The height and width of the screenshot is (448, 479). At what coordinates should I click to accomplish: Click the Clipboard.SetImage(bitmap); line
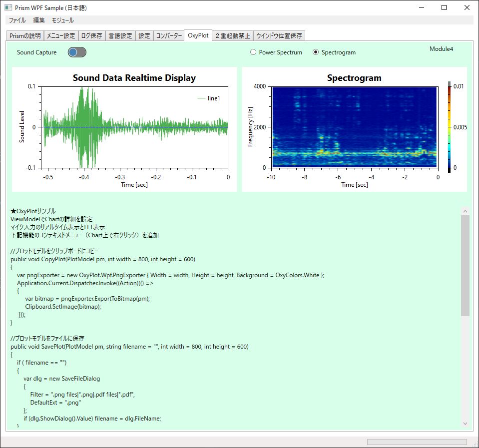click(63, 307)
